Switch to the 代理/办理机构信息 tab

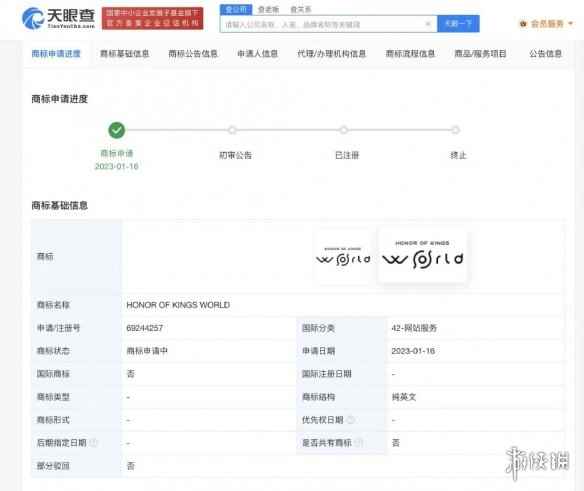point(331,54)
